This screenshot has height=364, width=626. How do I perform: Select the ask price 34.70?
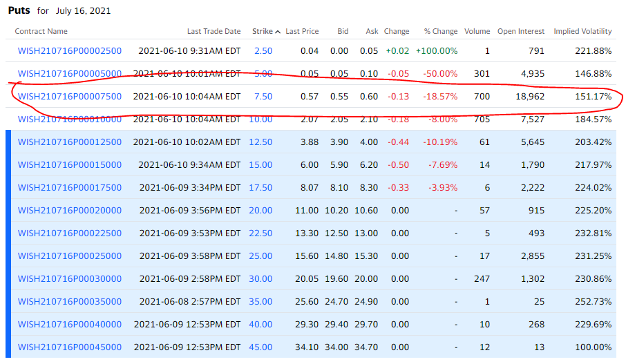coord(366,347)
